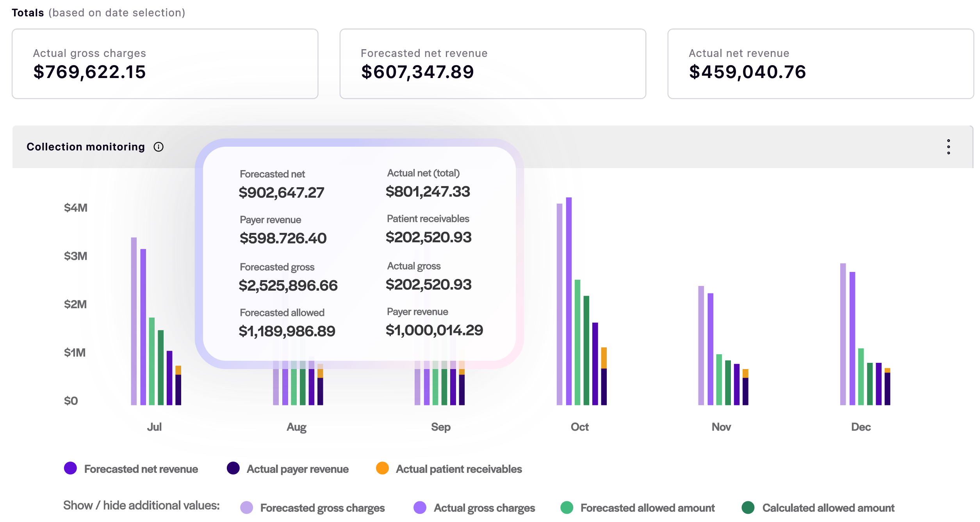Click the tallest Oct actual gross bar
This screenshot has width=980, height=522.
click(x=569, y=300)
